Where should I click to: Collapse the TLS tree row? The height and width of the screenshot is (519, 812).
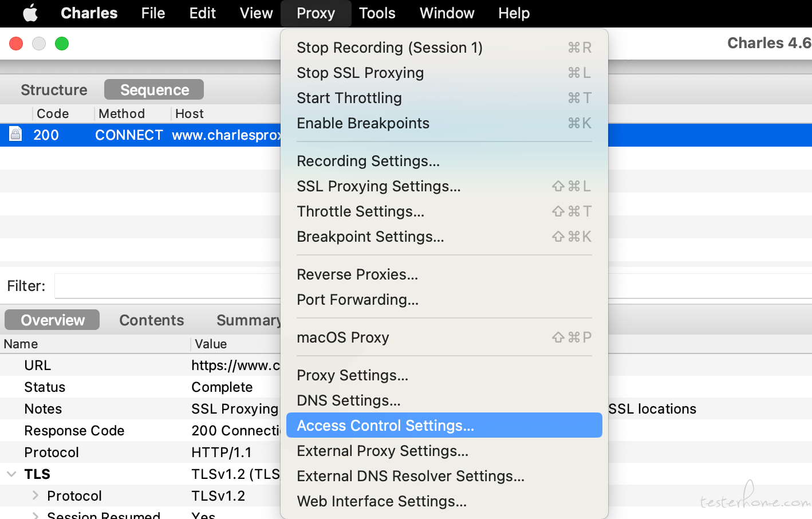point(11,474)
